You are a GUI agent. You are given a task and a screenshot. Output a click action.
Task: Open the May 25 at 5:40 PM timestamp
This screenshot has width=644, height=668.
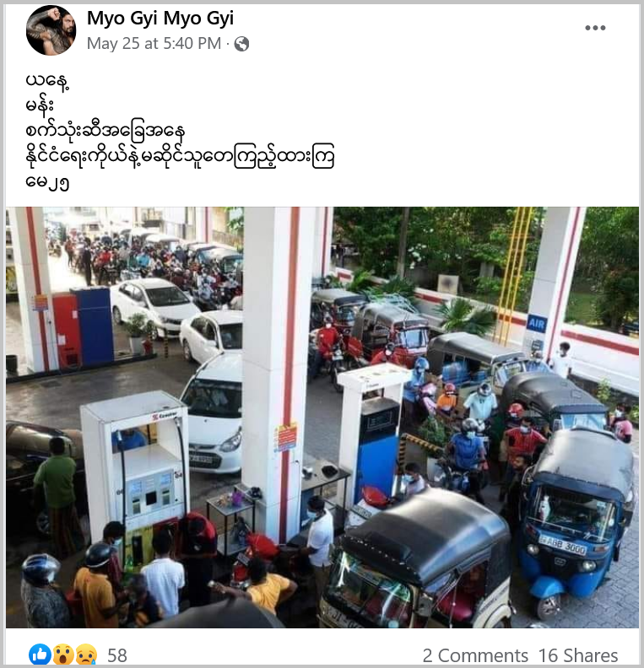coord(154,44)
